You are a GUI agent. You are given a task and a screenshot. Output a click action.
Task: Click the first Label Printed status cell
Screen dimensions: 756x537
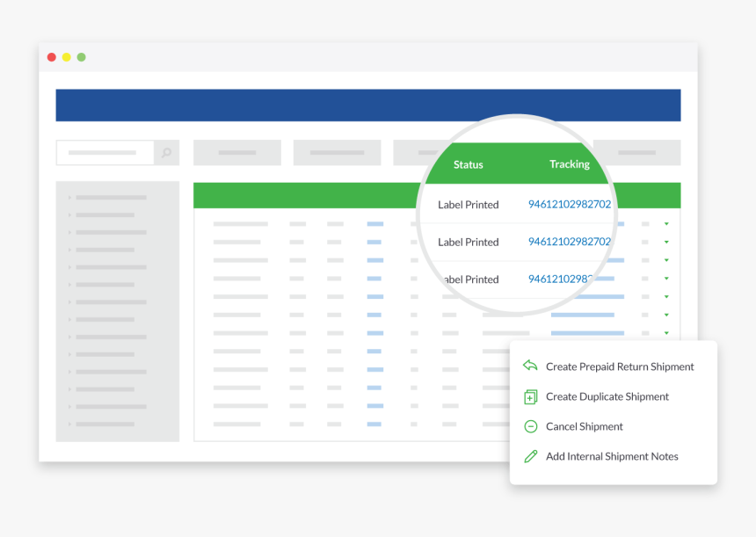point(468,204)
